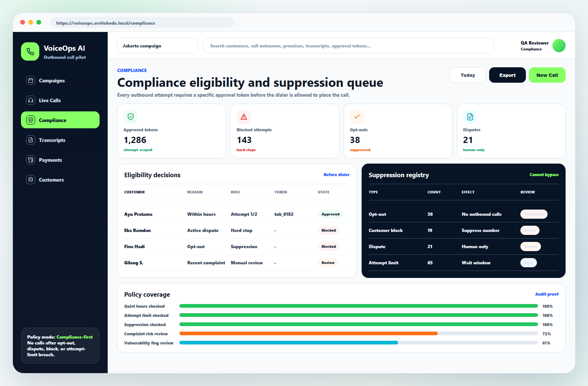Select the Recent complaint reason cell
This screenshot has width=588, height=386.
pos(206,263)
